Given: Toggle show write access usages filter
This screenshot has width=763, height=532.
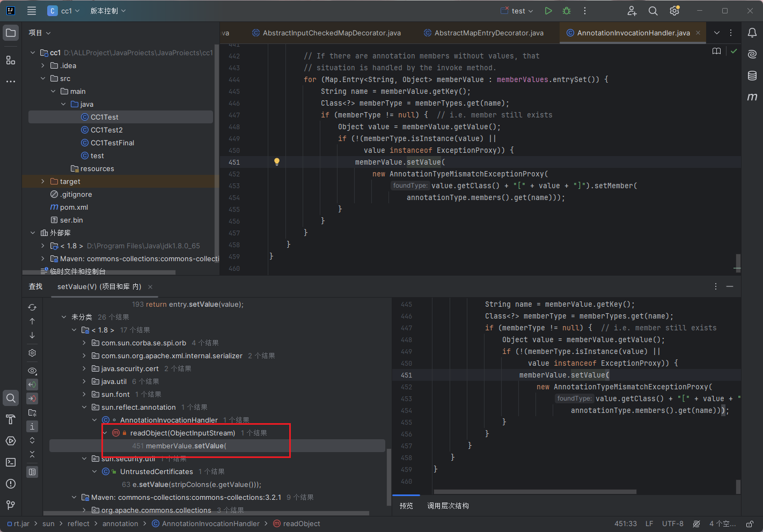Looking at the screenshot, I should coord(32,398).
